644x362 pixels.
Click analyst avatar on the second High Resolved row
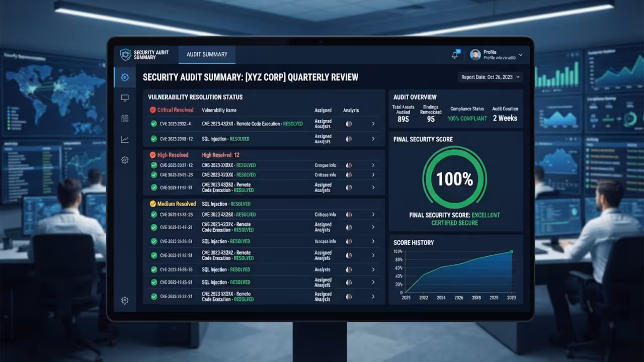pyautogui.click(x=349, y=175)
